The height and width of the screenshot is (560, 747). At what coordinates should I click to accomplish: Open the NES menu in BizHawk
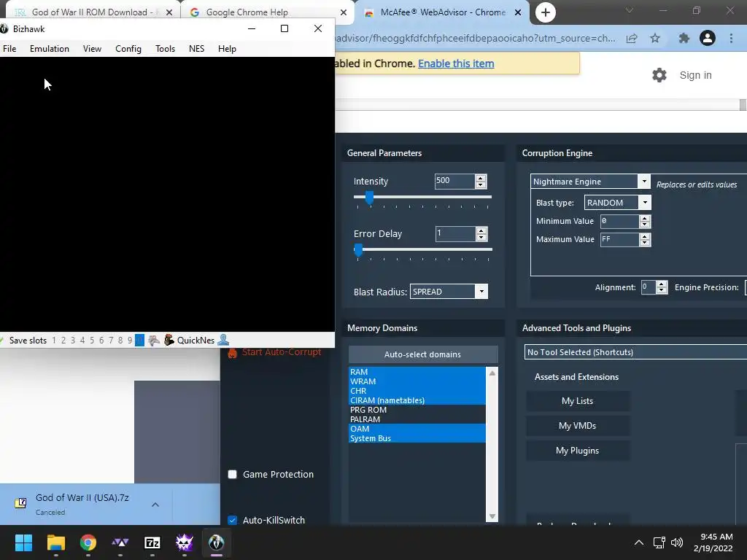point(197,49)
